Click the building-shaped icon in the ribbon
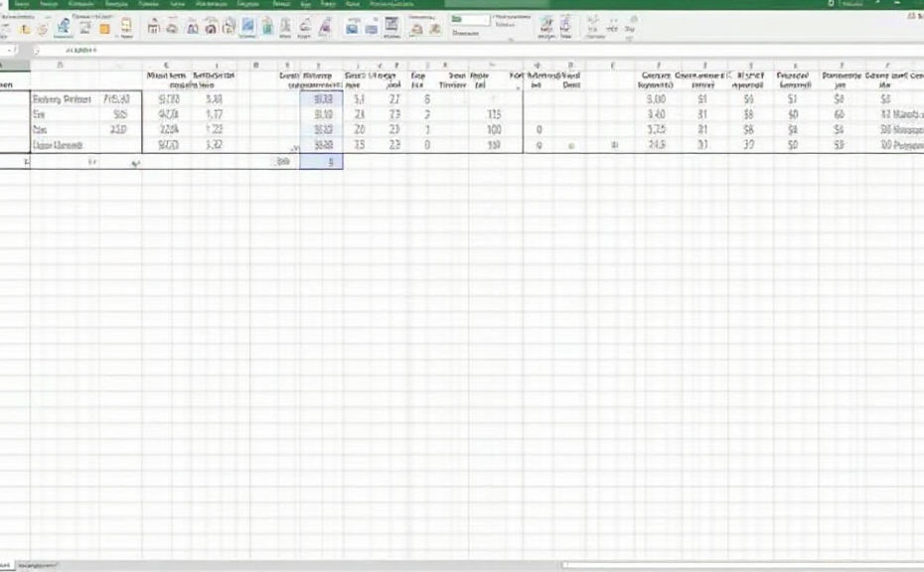 (152, 28)
